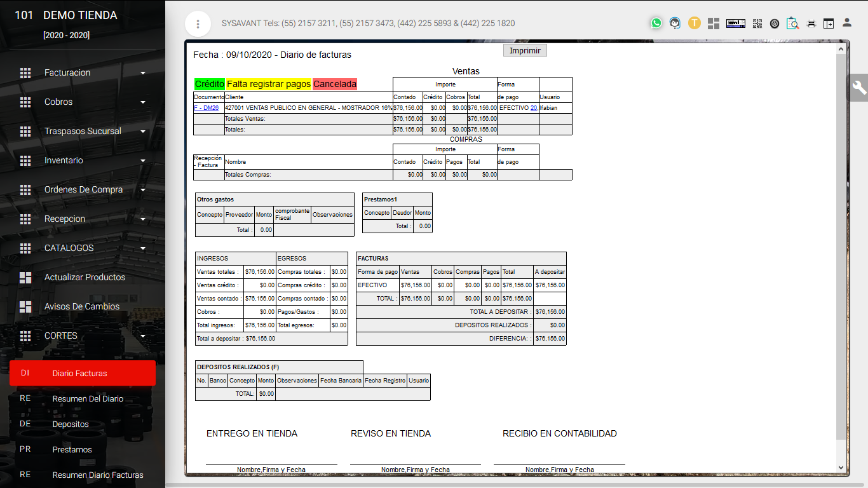Click the Recepcion grid icon

tap(25, 219)
